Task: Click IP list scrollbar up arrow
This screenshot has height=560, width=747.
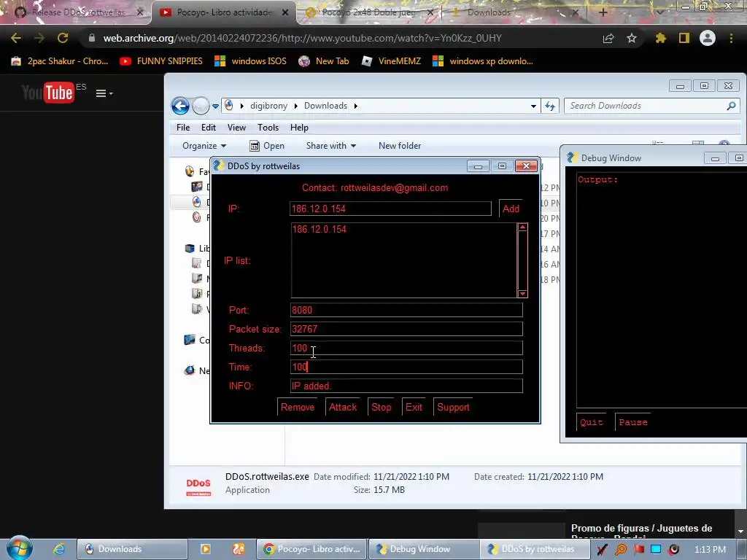Action: point(522,227)
